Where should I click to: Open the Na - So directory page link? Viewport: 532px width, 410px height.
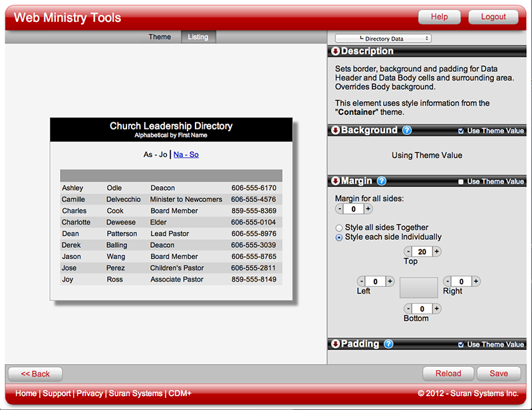[186, 155]
